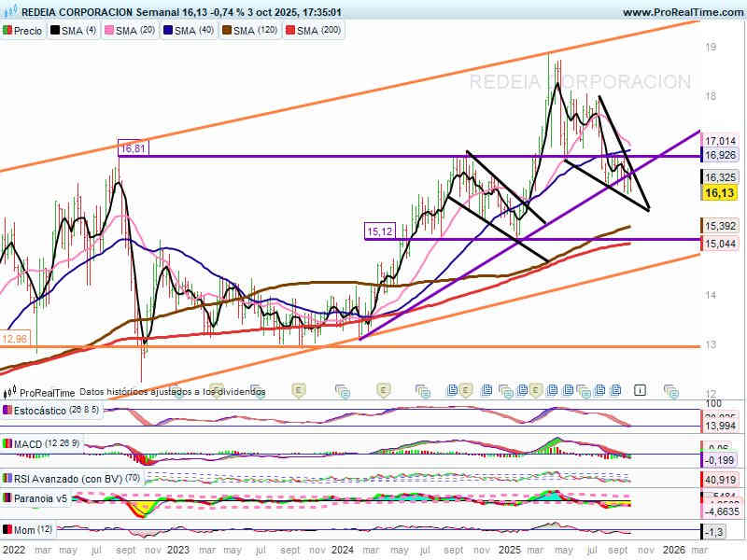
Task: Toggle the SMA (200) moving average
Action: [x=315, y=31]
